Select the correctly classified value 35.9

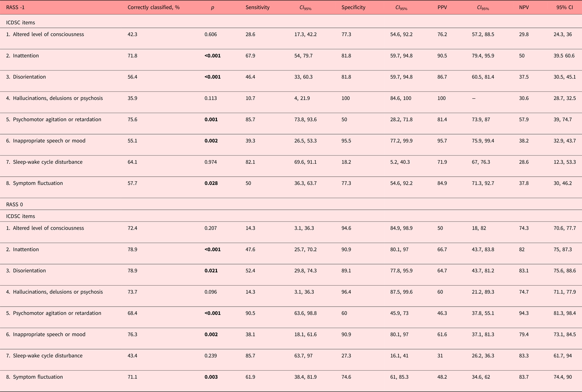(x=133, y=98)
